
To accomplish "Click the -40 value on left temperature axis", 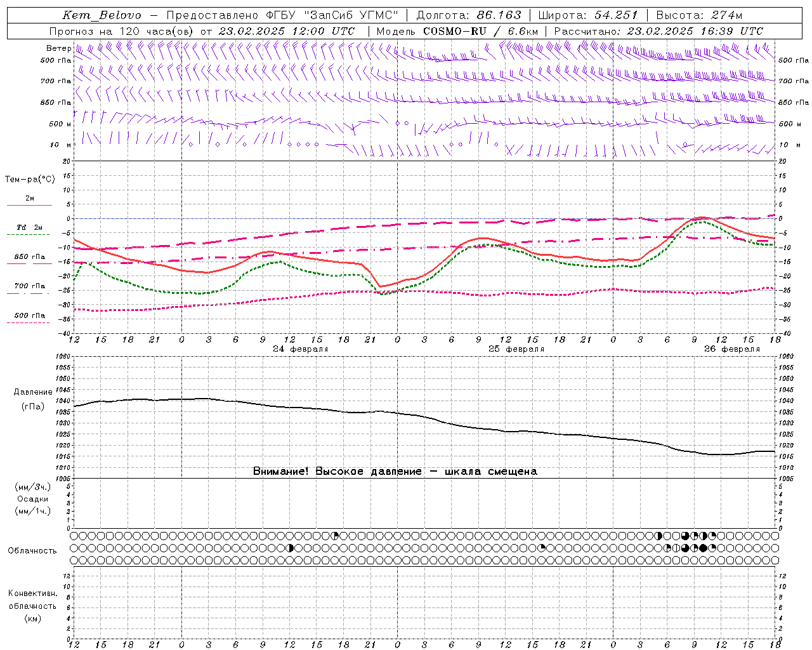I will (x=65, y=333).
